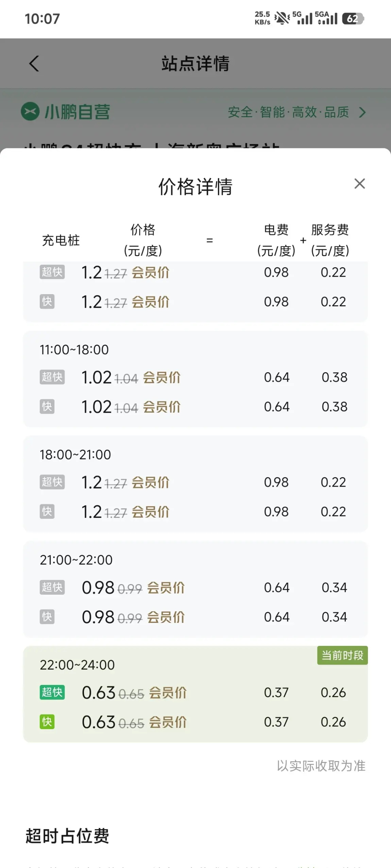Screen dimensions: 391x868
Task: Tap 超快 badge in 11:00~18:00 block
Action: tap(52, 377)
